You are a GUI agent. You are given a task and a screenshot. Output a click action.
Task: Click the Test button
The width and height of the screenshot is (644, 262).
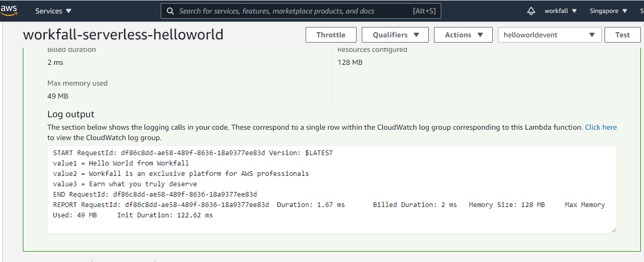622,35
